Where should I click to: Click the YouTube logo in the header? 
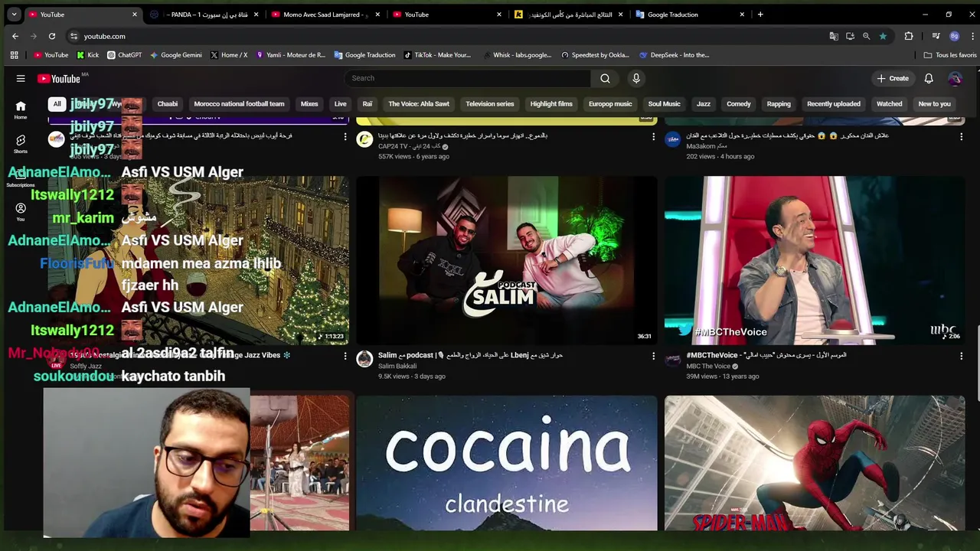click(x=59, y=78)
